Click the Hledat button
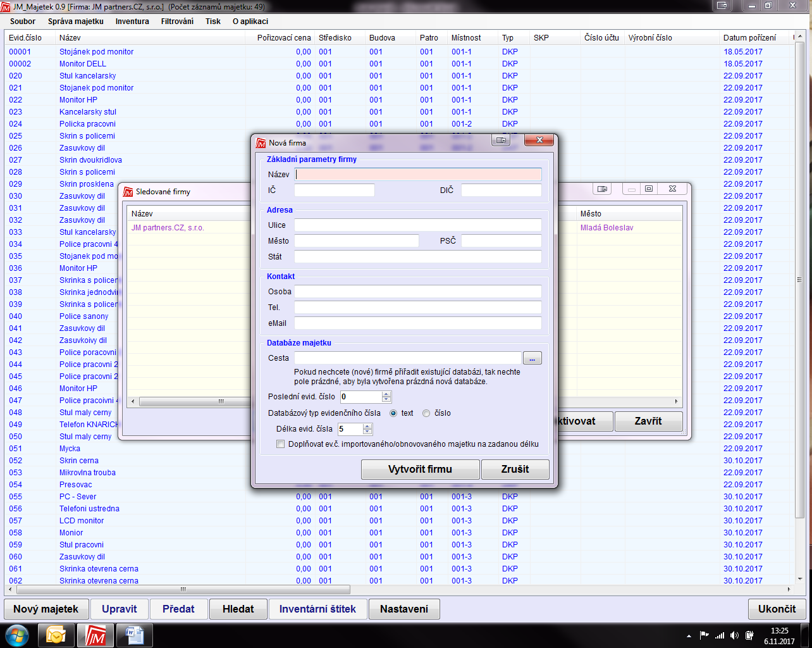Viewport: 812px width, 648px height. point(238,609)
